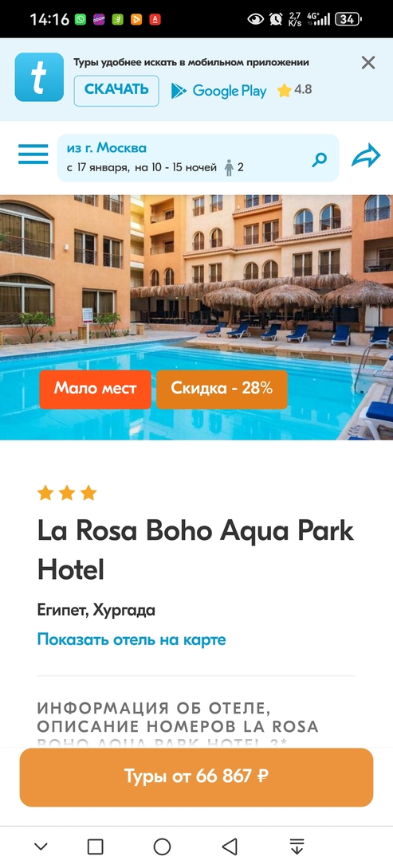This screenshot has height=868, width=393.
Task: Tap the travelers count person icon
Action: pos(229,168)
